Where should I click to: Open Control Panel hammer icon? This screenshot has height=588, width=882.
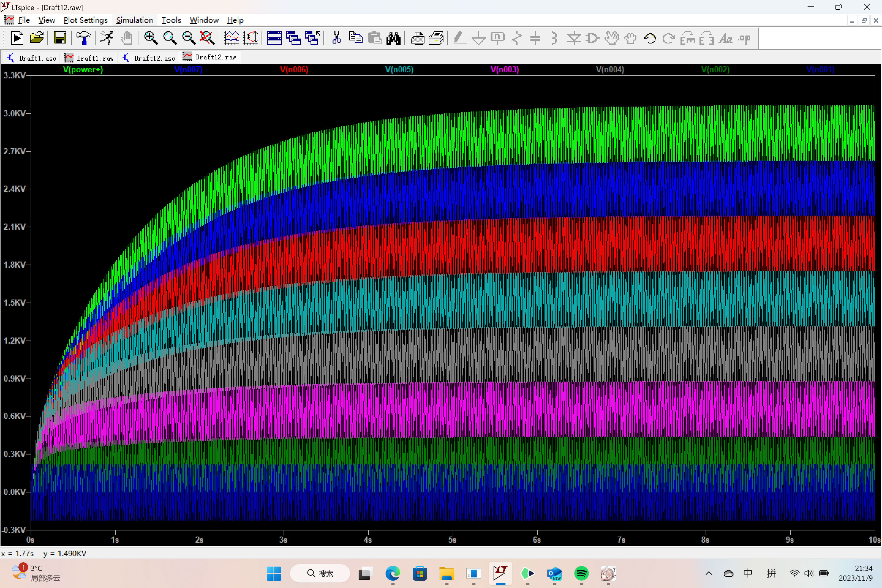pyautogui.click(x=84, y=38)
